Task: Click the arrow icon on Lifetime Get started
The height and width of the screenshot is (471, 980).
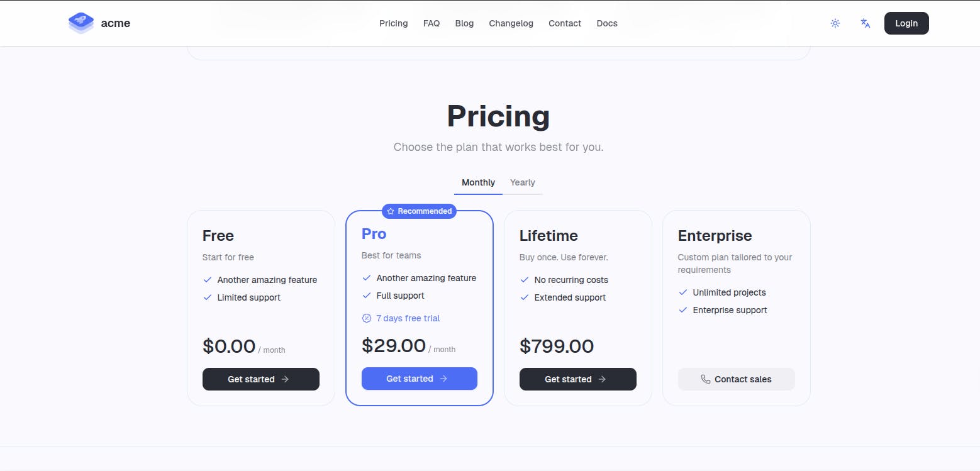Action: (602, 379)
